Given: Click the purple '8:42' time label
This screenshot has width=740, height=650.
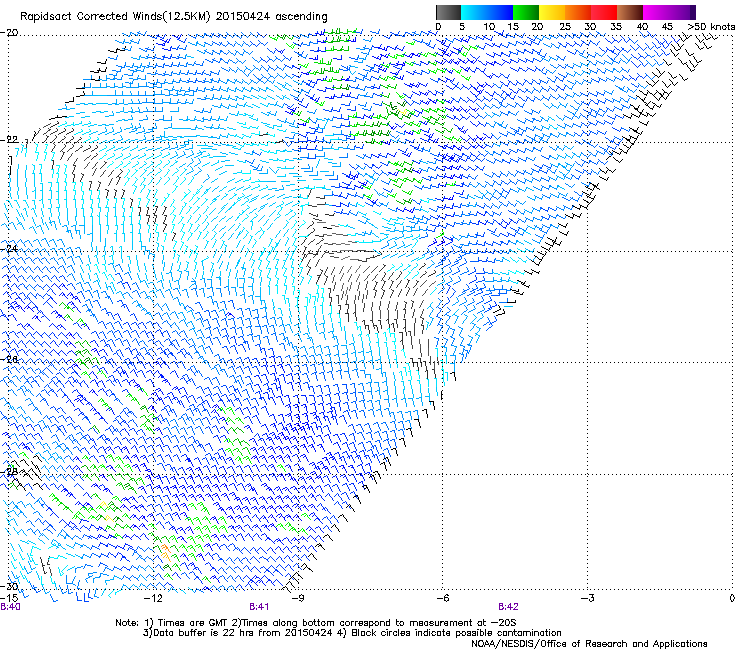Looking at the screenshot, I should [x=508, y=607].
